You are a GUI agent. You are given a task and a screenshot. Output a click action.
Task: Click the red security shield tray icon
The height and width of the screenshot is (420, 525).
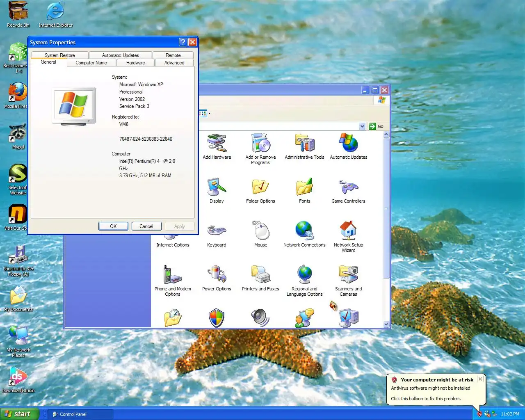click(479, 414)
